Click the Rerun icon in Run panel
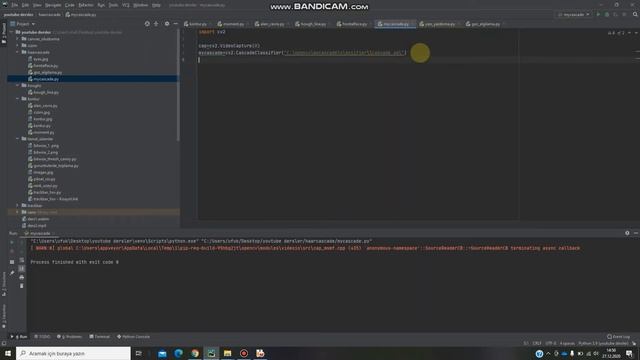The image size is (640, 360). [12, 242]
